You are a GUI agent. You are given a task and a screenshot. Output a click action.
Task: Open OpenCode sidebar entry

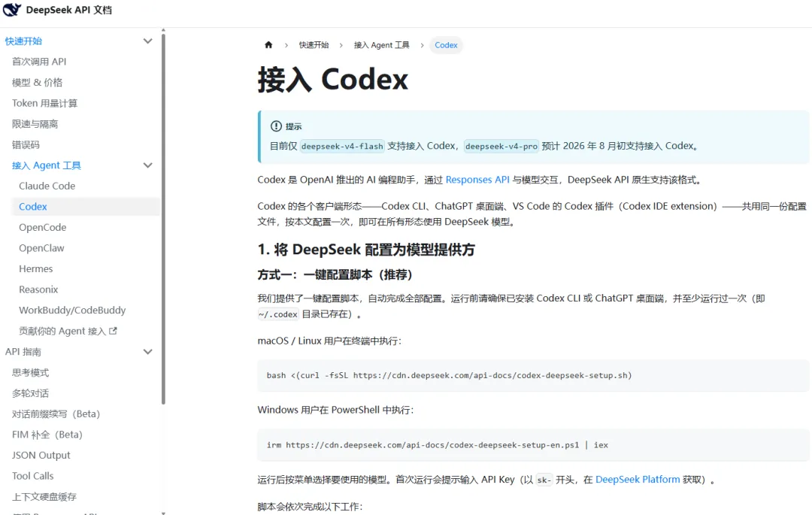pyautogui.click(x=42, y=227)
